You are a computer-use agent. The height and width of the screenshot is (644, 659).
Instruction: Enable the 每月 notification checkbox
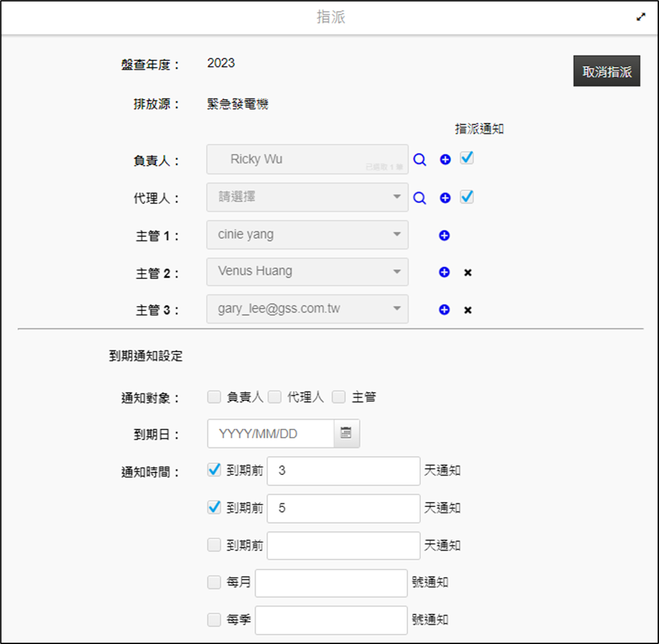(214, 583)
